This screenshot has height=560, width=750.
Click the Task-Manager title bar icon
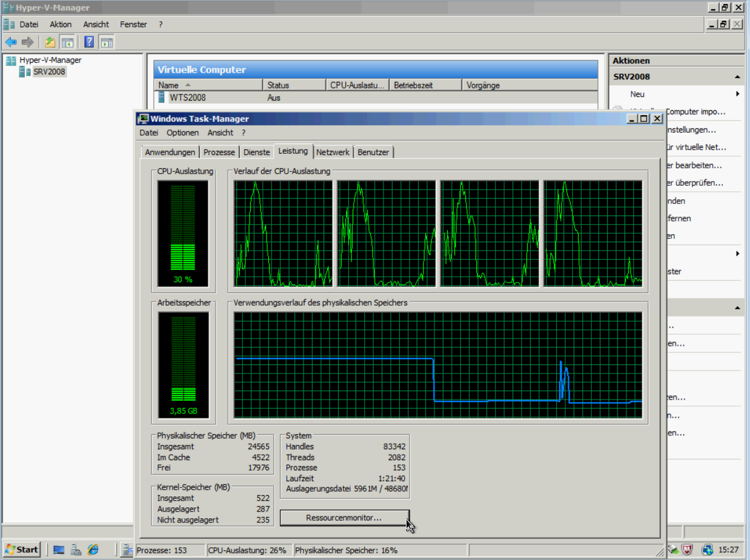(144, 119)
